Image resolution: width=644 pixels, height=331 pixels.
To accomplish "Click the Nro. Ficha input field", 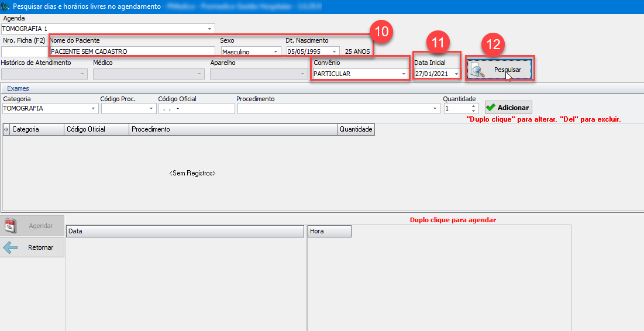I will tap(24, 51).
